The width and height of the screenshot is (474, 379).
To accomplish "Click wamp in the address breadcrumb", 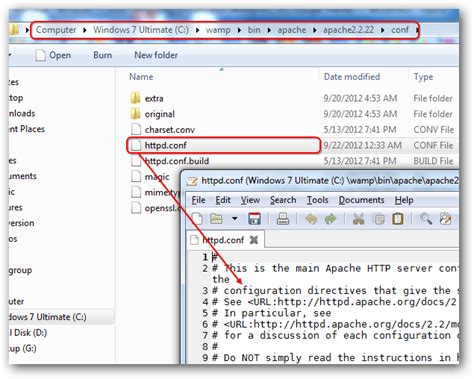I will click(218, 30).
